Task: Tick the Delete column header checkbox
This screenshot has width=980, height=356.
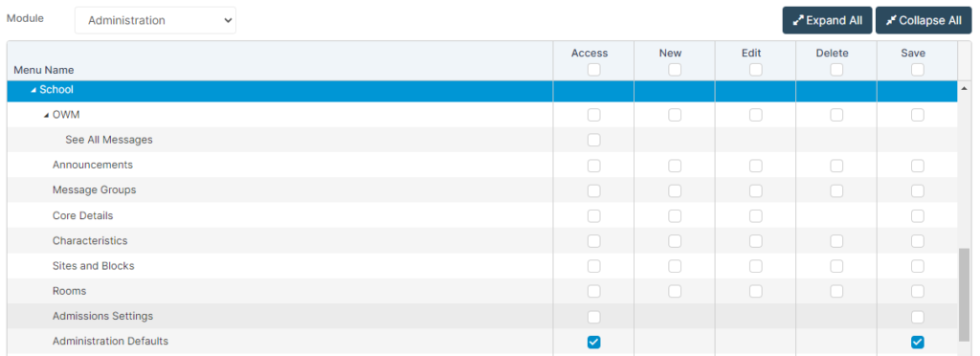Action: click(836, 70)
